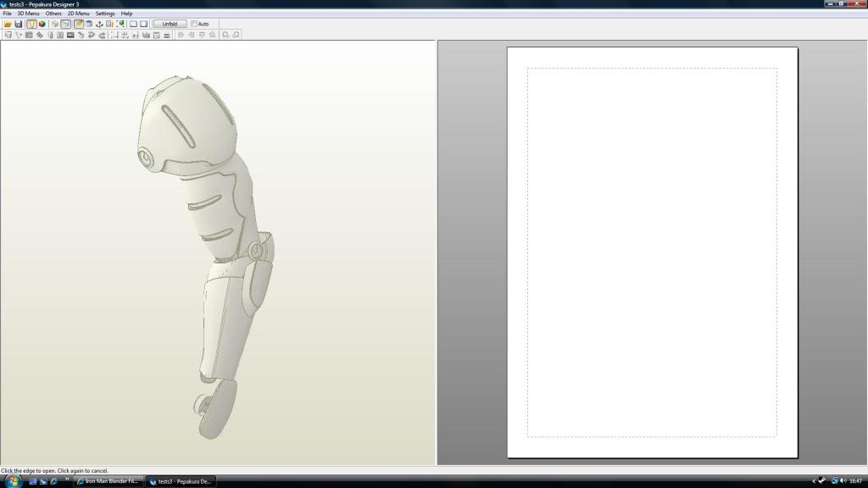Toggle the highlighted open-edge mode icon
Viewport: 868px width, 488px height.
[66, 24]
